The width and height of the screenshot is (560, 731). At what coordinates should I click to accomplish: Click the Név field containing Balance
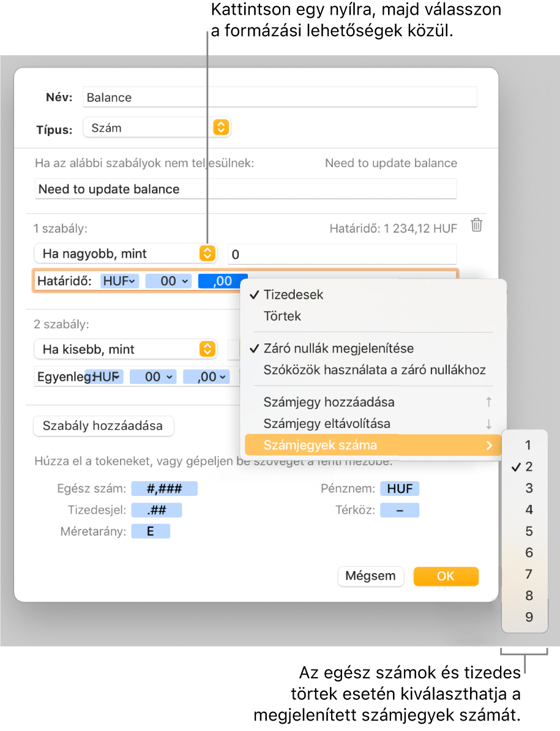click(x=280, y=97)
